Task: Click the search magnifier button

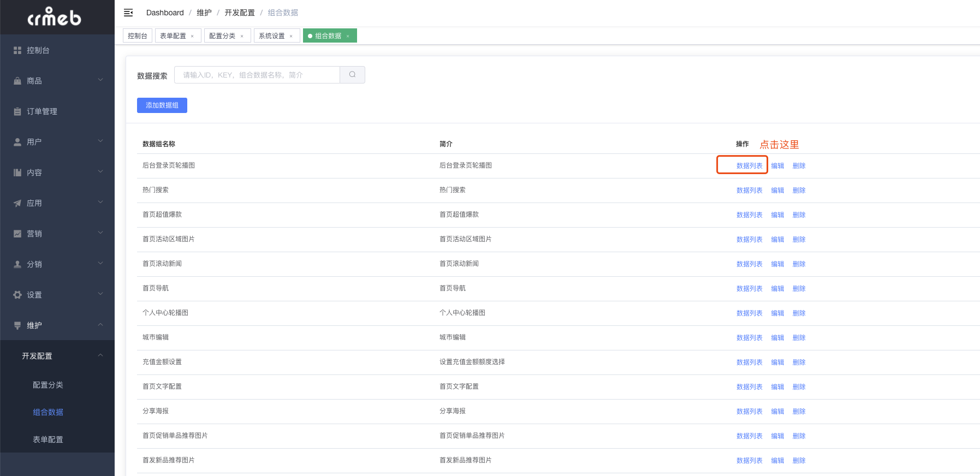Action: point(353,75)
